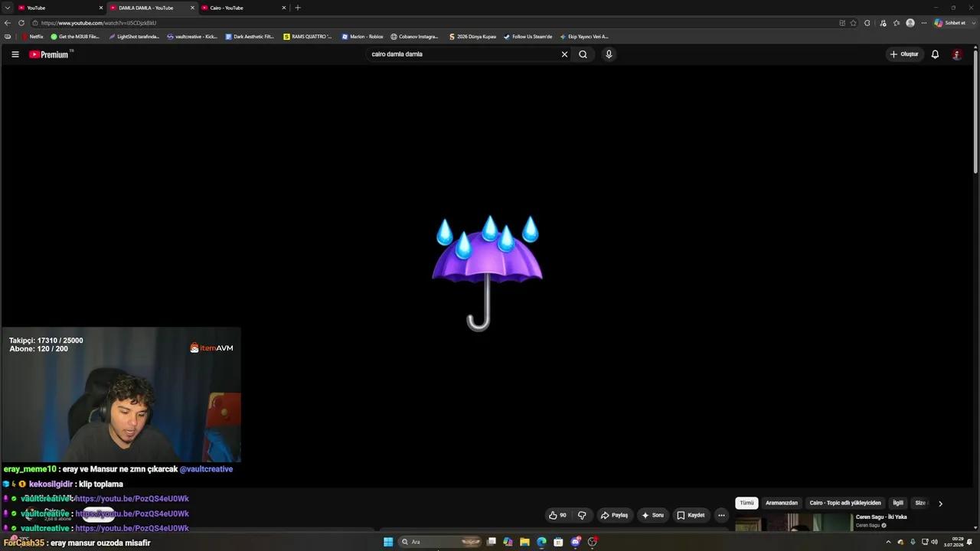Open the tab list dropdown in the title bar
The width and height of the screenshot is (980, 551).
[x=7, y=8]
